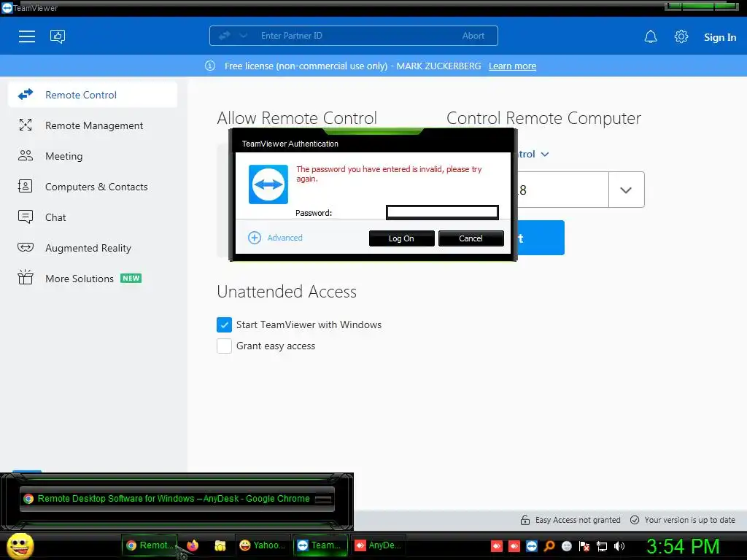This screenshot has height=560, width=747.
Task: Open the Learn more link
Action: 512,66
